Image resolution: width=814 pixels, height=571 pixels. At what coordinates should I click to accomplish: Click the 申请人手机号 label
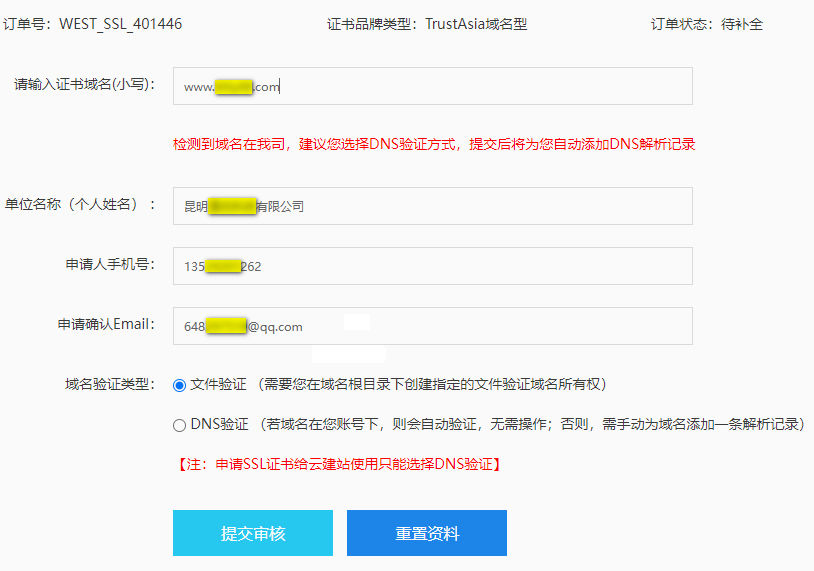[x=110, y=264]
